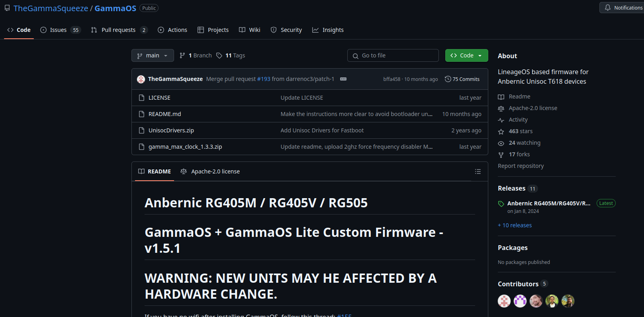Open the first contributor avatar thumbnail
The image size is (644, 317).
504,301
